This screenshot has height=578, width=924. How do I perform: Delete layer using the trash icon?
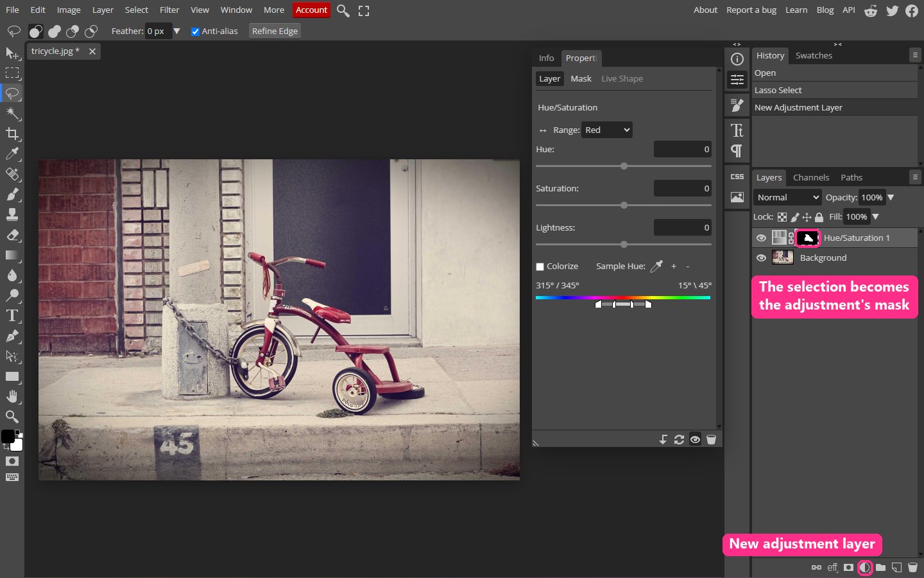tap(912, 568)
